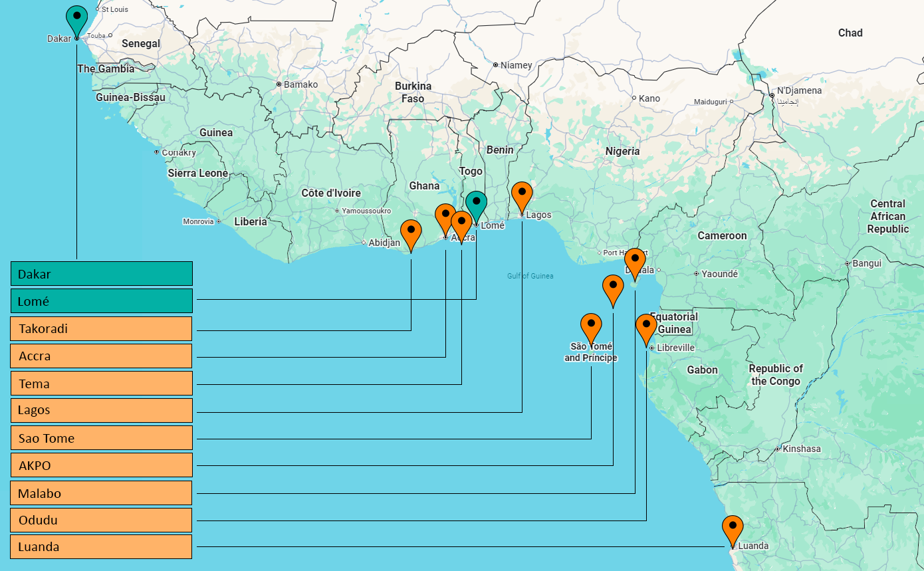Click the teal Dakar legend box

coord(102,274)
